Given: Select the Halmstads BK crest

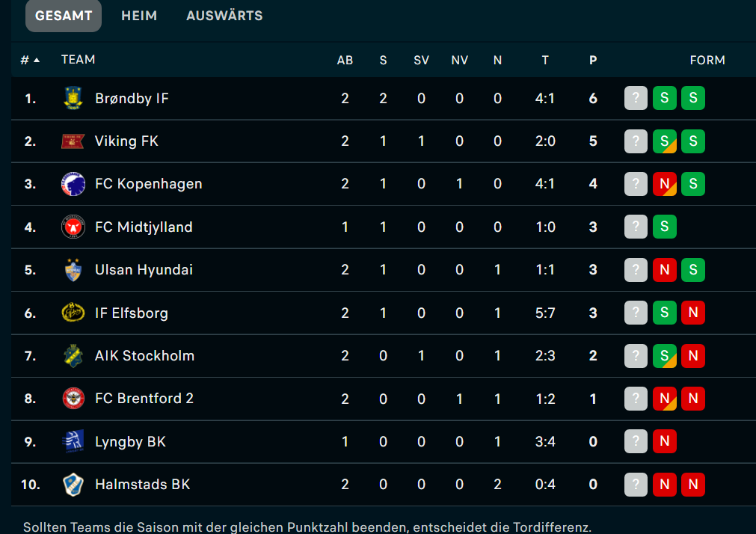Looking at the screenshot, I should tap(73, 485).
